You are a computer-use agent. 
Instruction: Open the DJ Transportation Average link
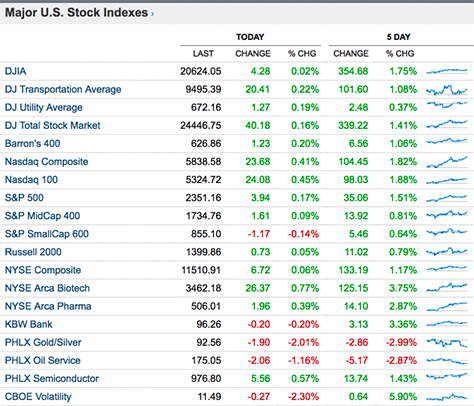click(x=63, y=89)
